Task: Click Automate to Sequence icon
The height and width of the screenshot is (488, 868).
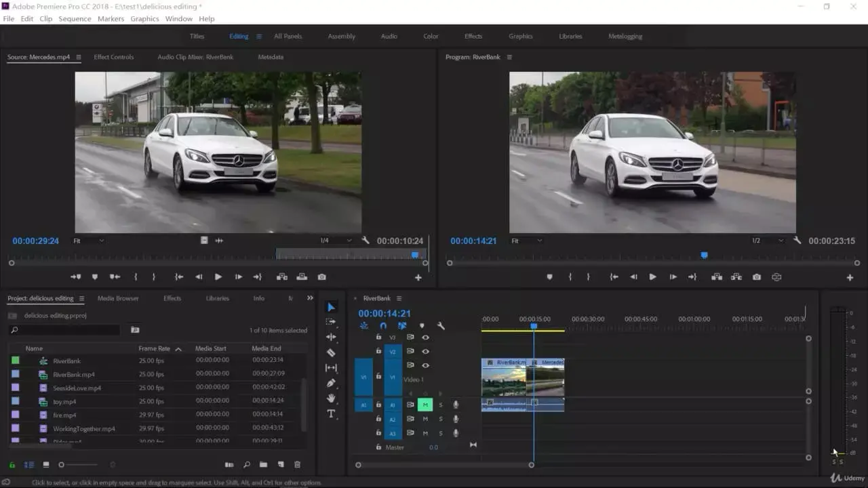Action: click(229, 465)
